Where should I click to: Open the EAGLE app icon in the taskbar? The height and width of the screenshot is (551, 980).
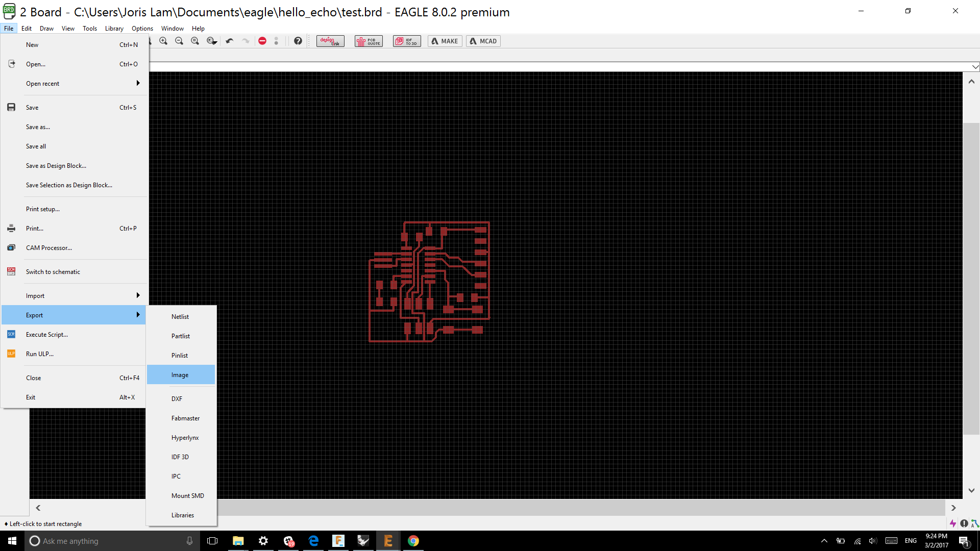388,541
